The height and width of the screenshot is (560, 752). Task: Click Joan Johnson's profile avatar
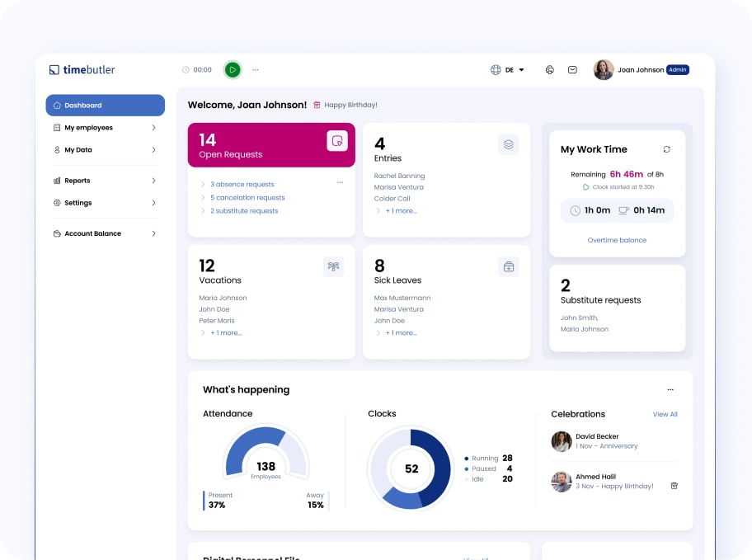604,70
